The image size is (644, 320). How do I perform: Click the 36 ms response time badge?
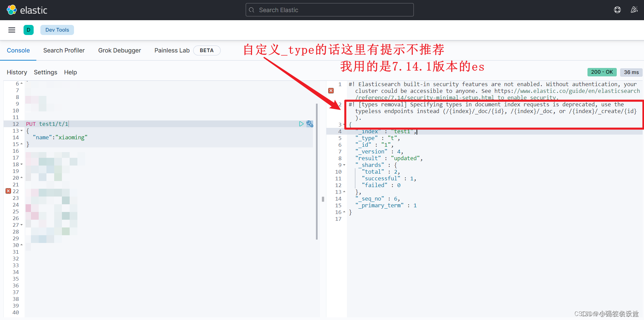(631, 72)
